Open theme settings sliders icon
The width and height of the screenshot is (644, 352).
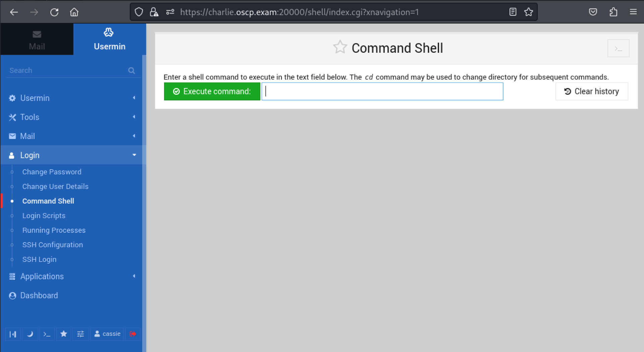(80, 334)
